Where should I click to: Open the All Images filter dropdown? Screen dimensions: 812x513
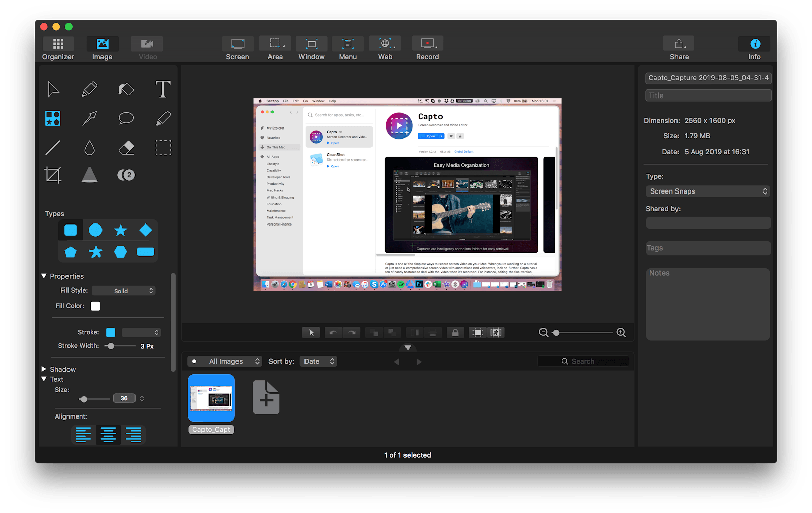[225, 361]
